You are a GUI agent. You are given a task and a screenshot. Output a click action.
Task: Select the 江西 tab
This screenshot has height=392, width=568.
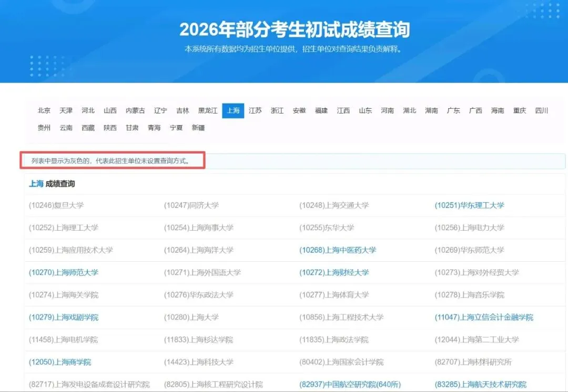343,110
